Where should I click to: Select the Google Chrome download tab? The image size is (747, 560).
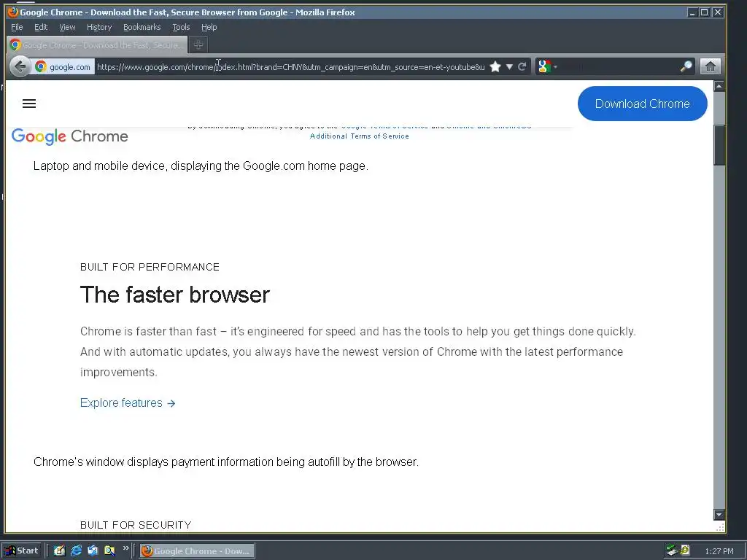tap(97, 44)
